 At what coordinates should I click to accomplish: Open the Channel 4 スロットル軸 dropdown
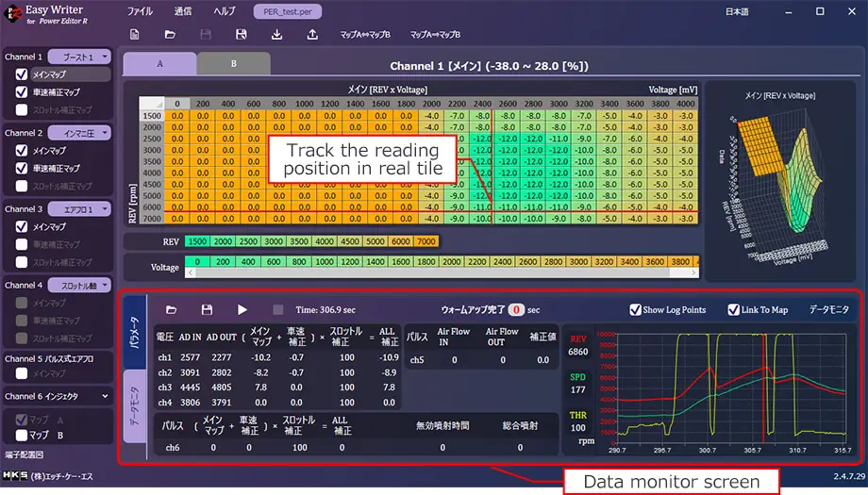coord(79,286)
